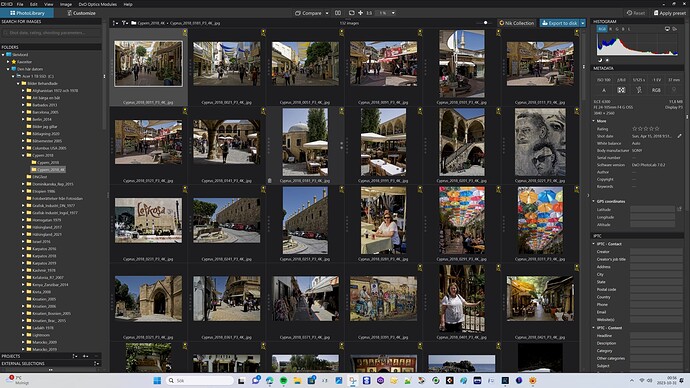This screenshot has height=388, width=690.
Task: Toggle the Compare button
Action: click(308, 13)
